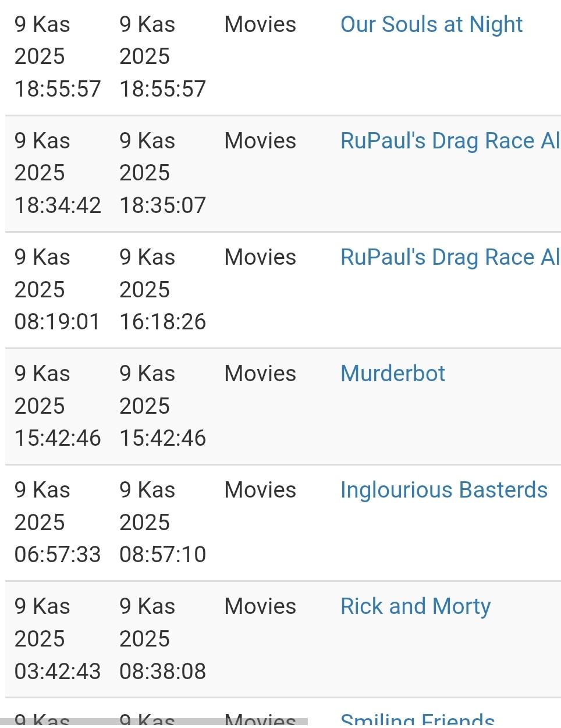Select the Rick and Morty link
The width and height of the screenshot is (561, 728).
[416, 606]
